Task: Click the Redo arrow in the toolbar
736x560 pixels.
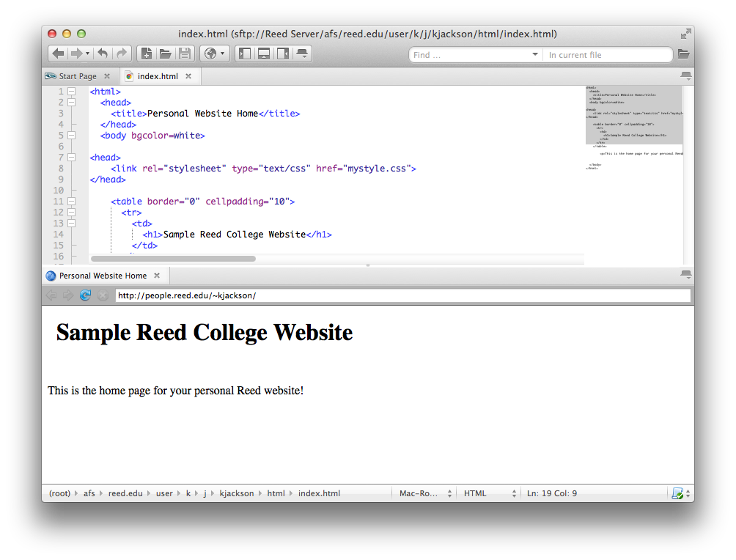Action: [x=122, y=54]
